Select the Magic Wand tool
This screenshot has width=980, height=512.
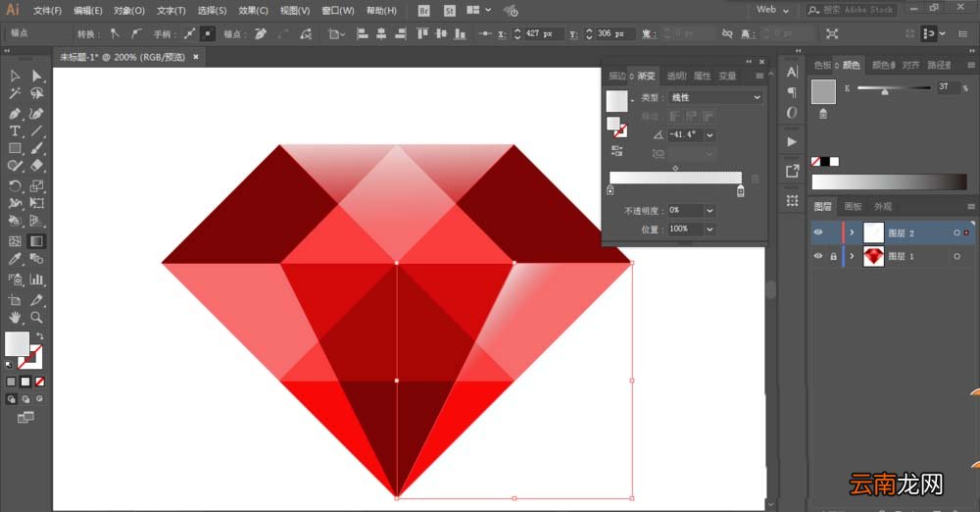click(x=15, y=94)
